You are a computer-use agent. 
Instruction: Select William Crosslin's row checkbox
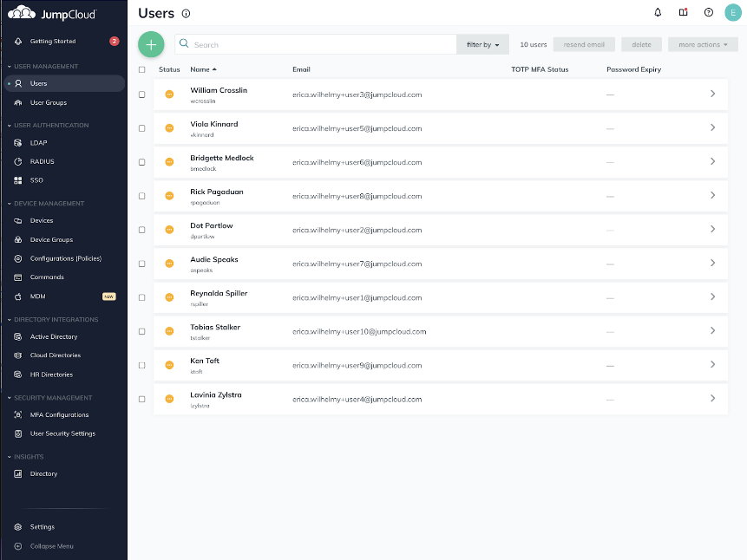tap(141, 94)
